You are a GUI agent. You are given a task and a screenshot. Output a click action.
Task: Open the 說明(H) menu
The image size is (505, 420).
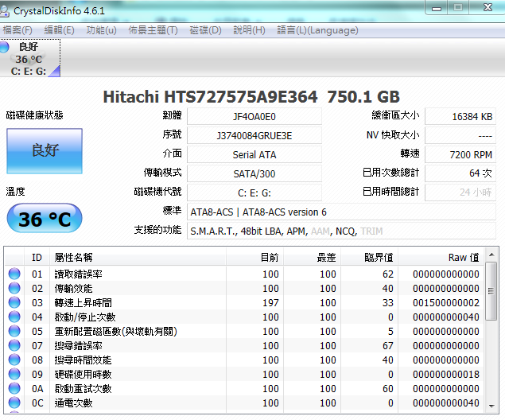tap(249, 30)
